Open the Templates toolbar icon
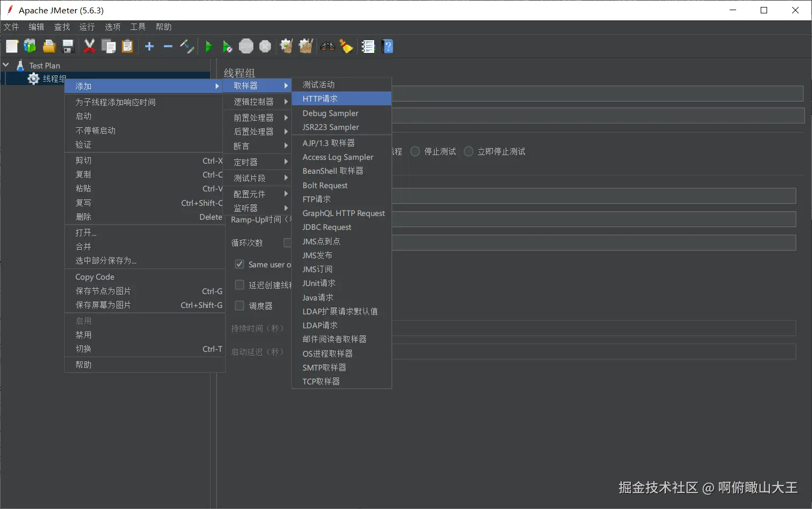The width and height of the screenshot is (812, 509). point(30,47)
